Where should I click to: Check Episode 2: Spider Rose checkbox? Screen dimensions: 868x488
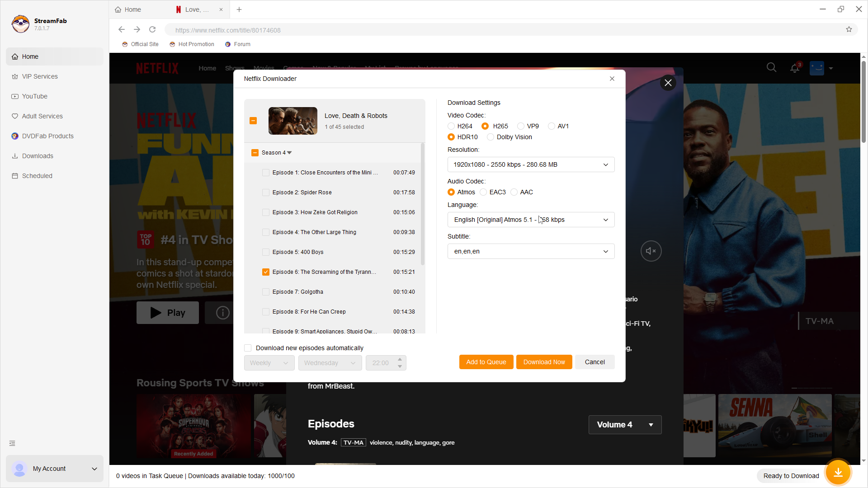click(x=266, y=192)
